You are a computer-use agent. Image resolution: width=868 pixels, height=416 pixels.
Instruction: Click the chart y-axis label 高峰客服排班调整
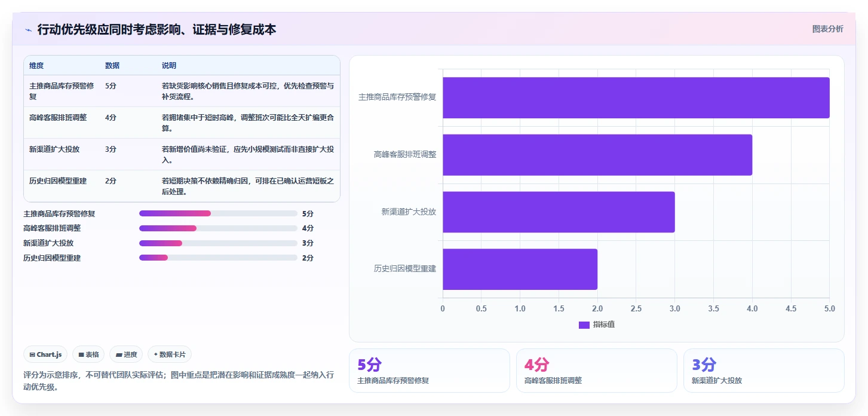pyautogui.click(x=405, y=154)
